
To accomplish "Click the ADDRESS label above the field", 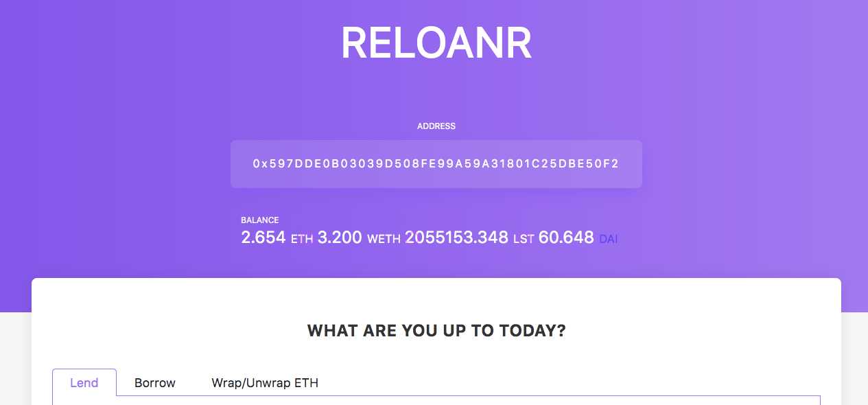I will click(436, 126).
